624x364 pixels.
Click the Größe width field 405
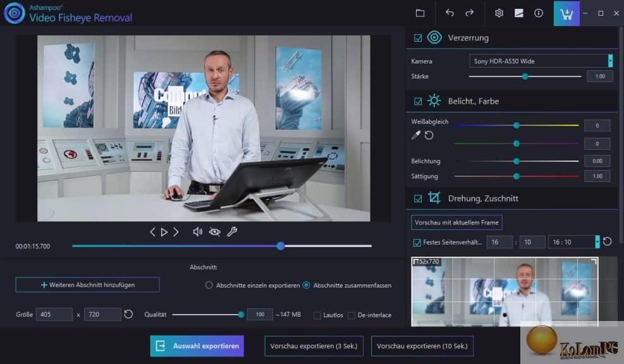(54, 314)
